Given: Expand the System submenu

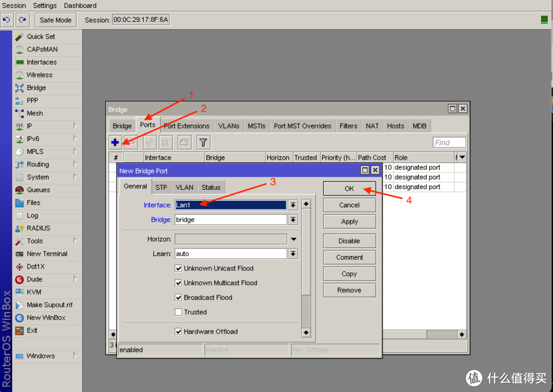Looking at the screenshot, I should pos(75,177).
